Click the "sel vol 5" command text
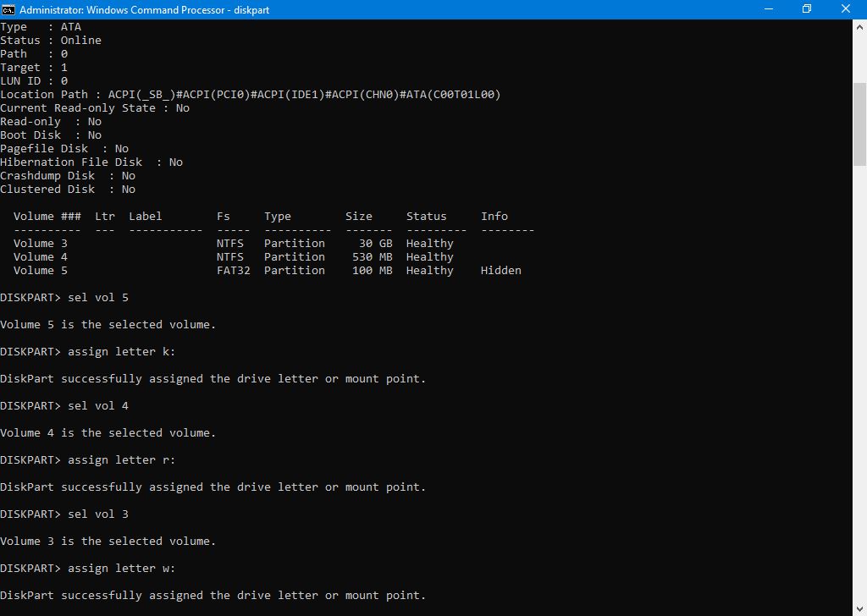 pos(98,298)
